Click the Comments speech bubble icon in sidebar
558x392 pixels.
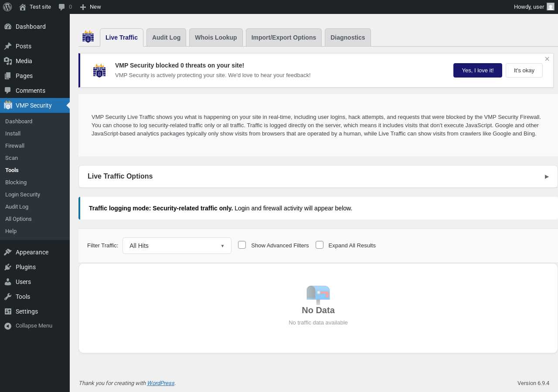coord(8,91)
